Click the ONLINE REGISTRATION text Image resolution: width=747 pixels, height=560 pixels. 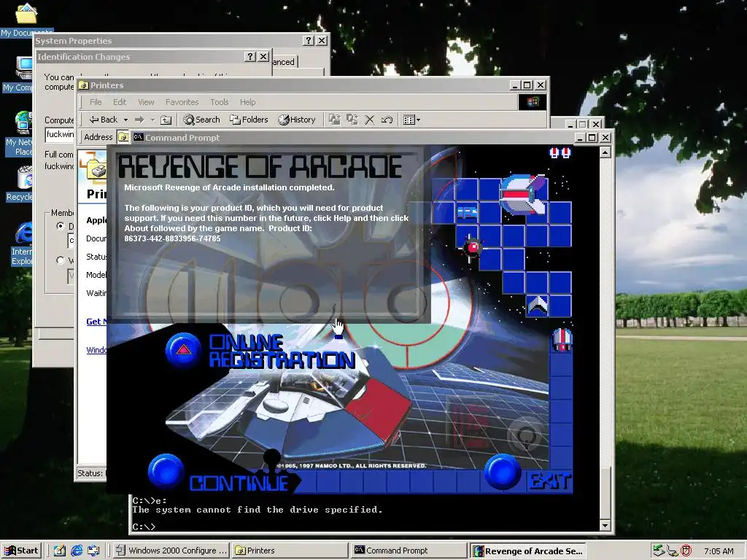[x=282, y=351]
